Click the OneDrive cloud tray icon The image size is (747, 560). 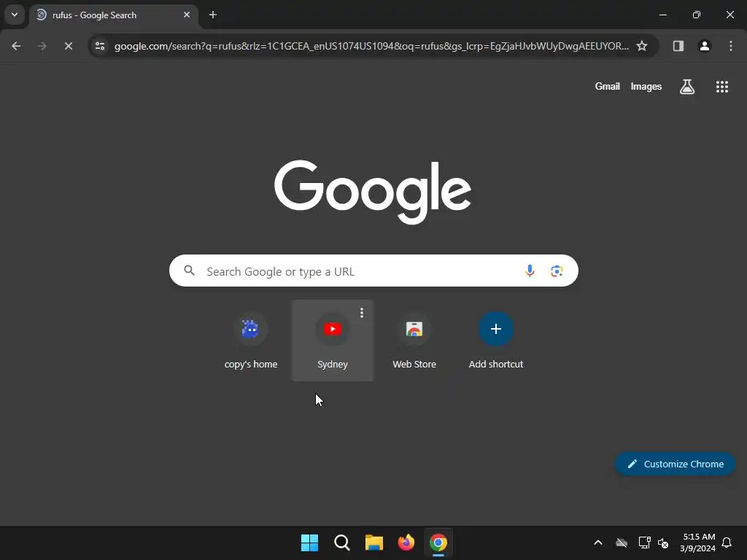tap(622, 542)
